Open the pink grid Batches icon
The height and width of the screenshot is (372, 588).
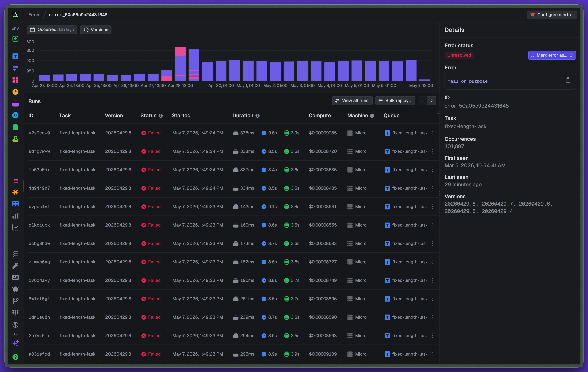pos(15,80)
